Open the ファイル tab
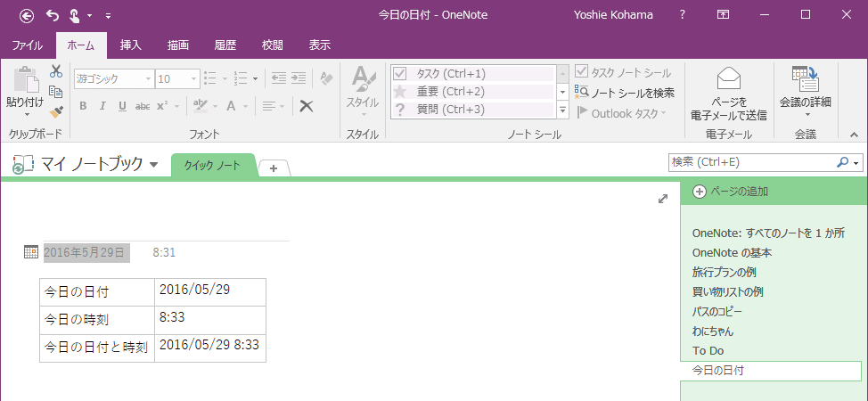This screenshot has width=868, height=401. pyautogui.click(x=27, y=46)
